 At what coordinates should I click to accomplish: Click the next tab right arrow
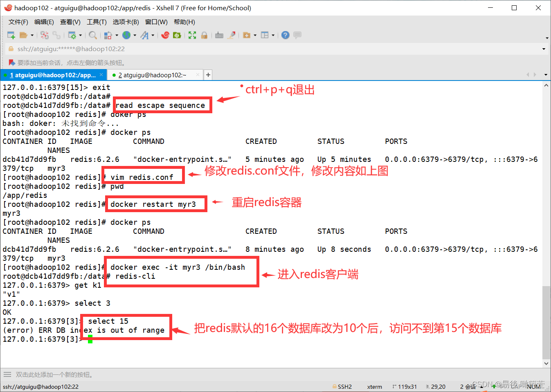535,75
